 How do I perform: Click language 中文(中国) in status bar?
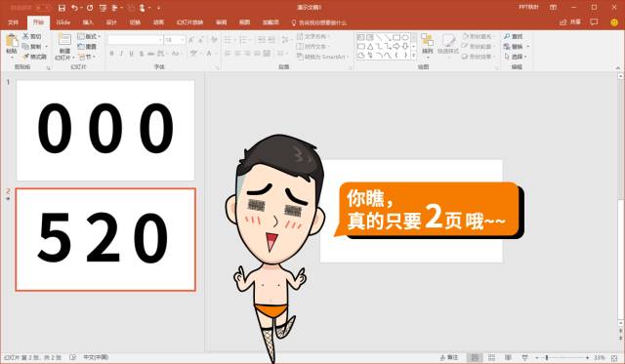96,357
